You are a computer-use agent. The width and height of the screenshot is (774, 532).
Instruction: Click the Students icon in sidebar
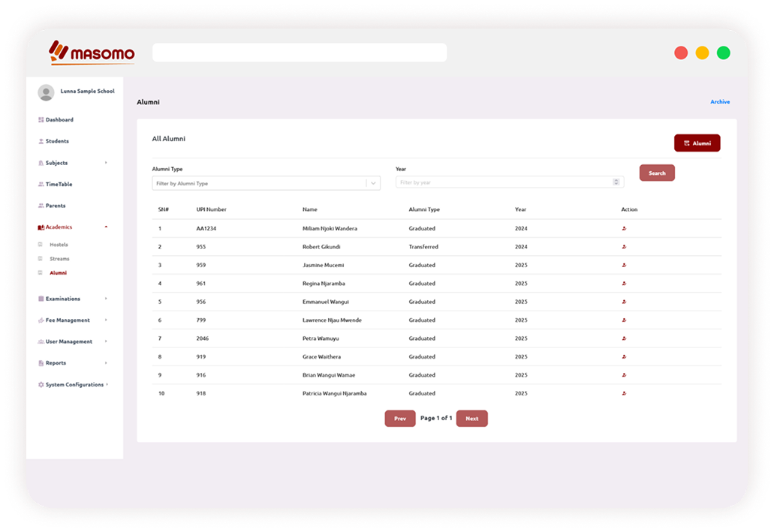(x=41, y=141)
